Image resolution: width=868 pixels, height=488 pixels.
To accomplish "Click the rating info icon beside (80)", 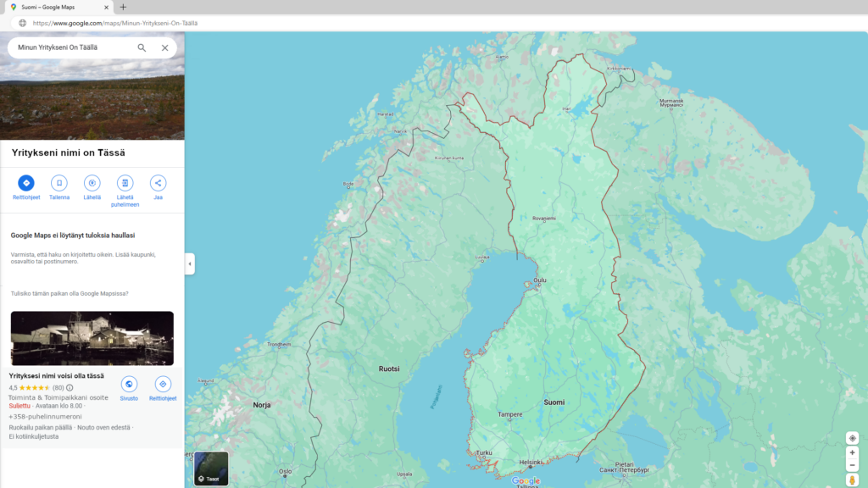I will [70, 388].
